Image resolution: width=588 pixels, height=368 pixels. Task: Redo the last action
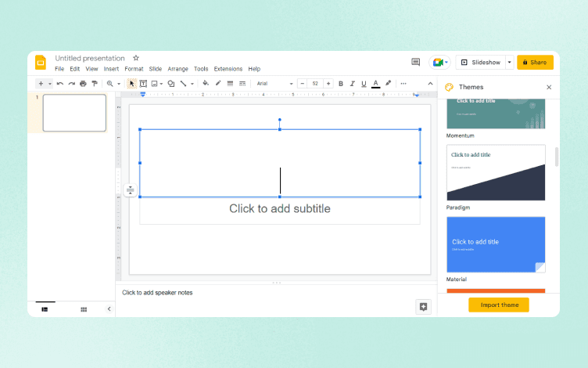(72, 83)
